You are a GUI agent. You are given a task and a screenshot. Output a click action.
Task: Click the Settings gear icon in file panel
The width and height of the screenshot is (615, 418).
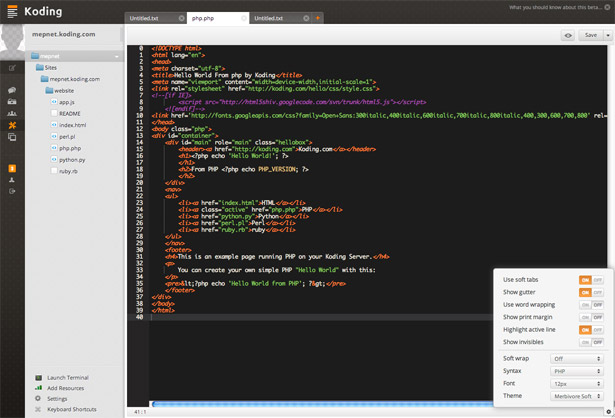click(38, 398)
